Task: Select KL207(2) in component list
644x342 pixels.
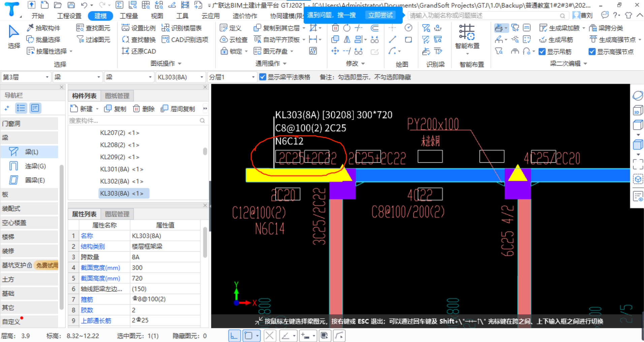Action: pyautogui.click(x=120, y=133)
